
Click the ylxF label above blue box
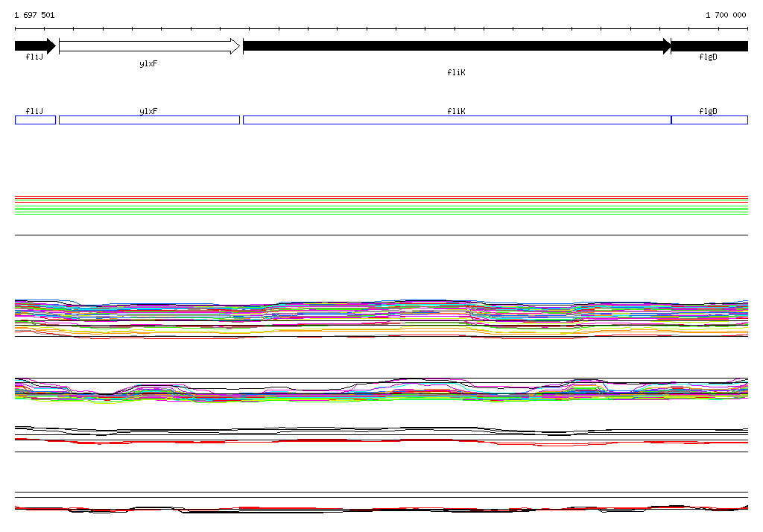coord(148,111)
